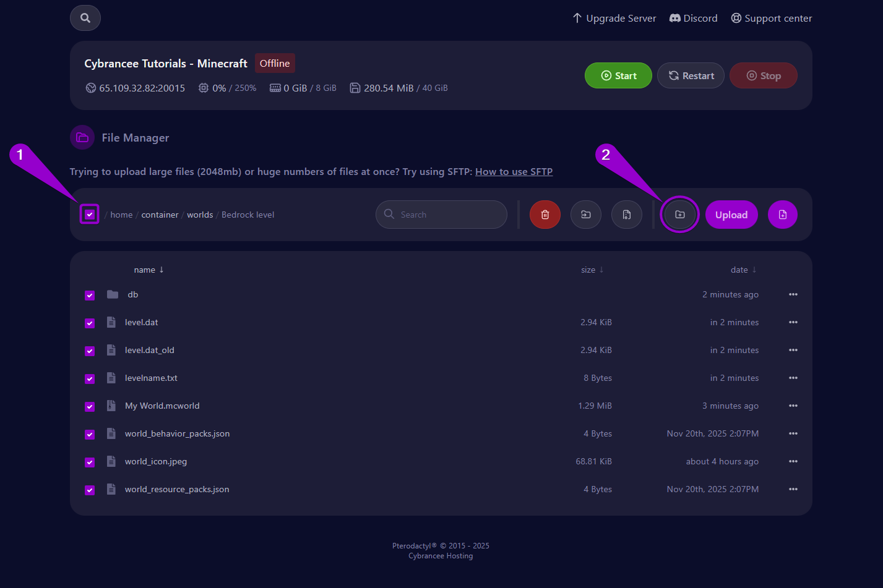Click the create new folder icon
This screenshot has width=883, height=588.
[x=679, y=215]
